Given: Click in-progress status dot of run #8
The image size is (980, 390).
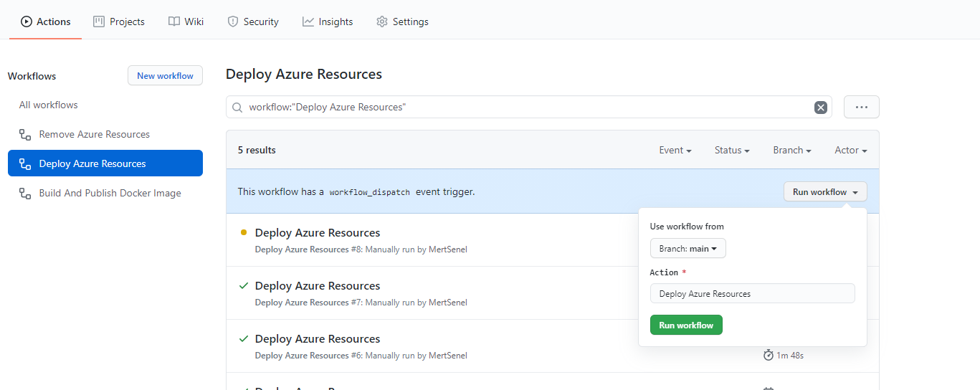Looking at the screenshot, I should point(244,232).
